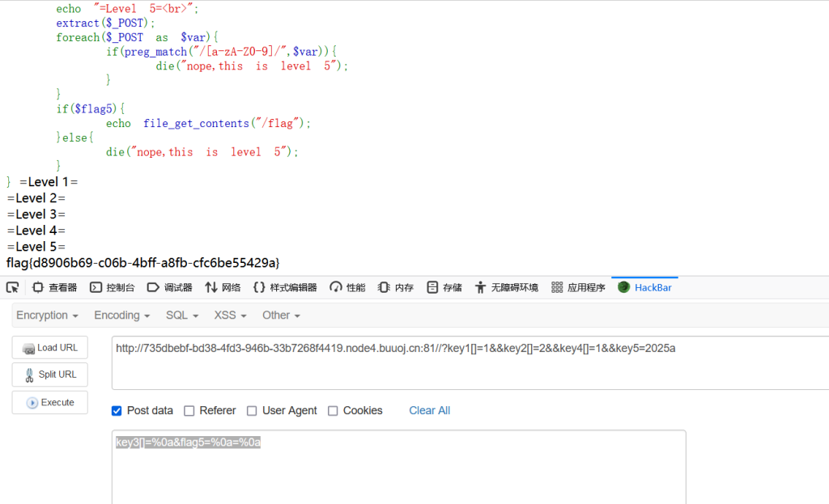The width and height of the screenshot is (829, 504).
Task: Uncheck the Post data checkbox
Action: [117, 411]
